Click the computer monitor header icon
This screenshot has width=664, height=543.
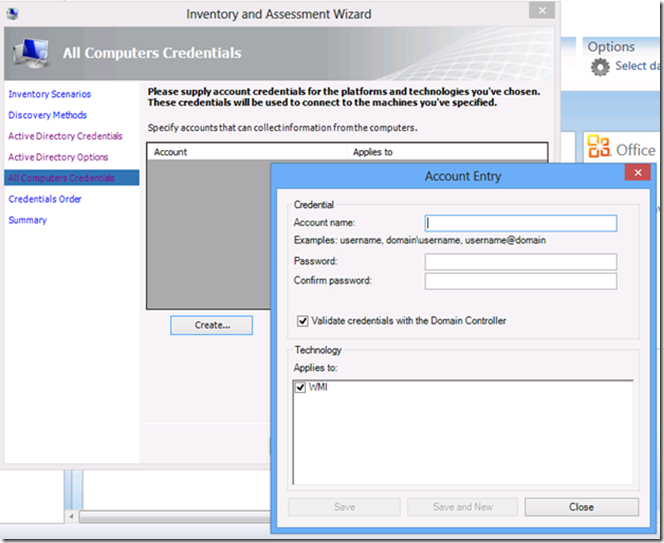[x=30, y=53]
